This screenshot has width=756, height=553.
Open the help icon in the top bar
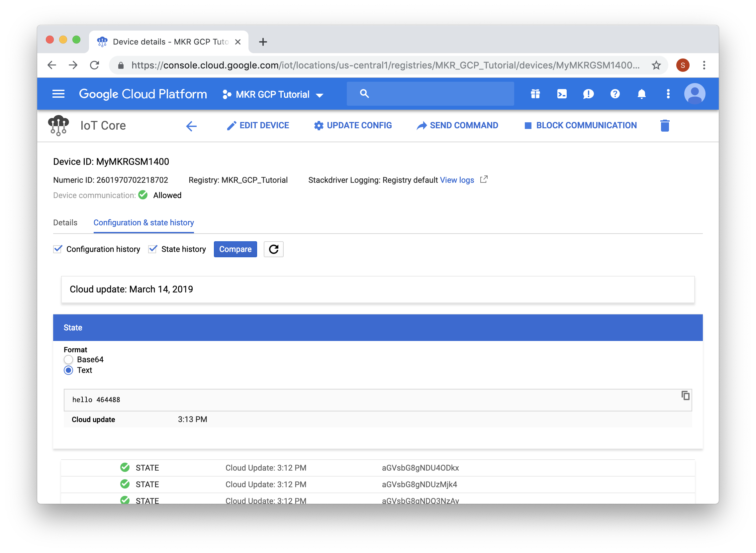[615, 94]
